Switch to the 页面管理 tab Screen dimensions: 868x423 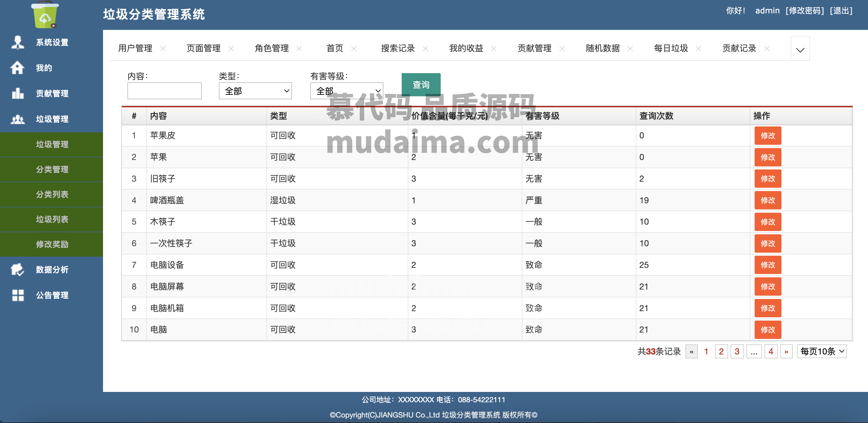click(x=204, y=48)
